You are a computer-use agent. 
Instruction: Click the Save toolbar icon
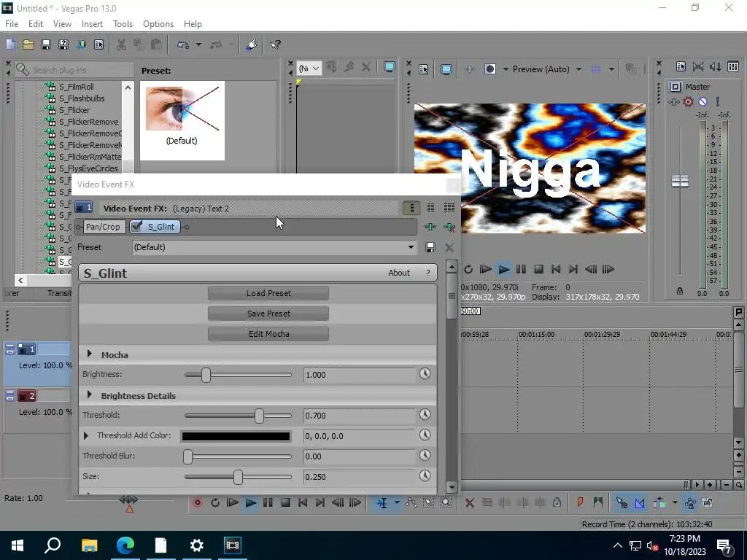pos(46,44)
